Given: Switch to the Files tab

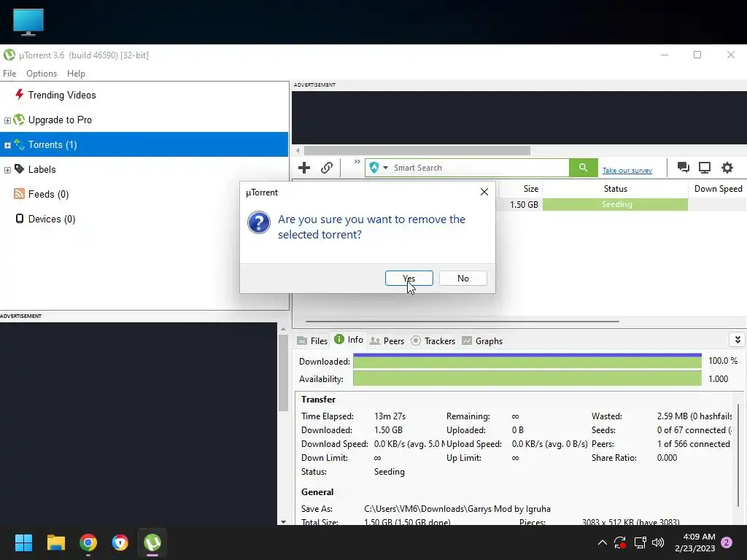Looking at the screenshot, I should [x=312, y=341].
